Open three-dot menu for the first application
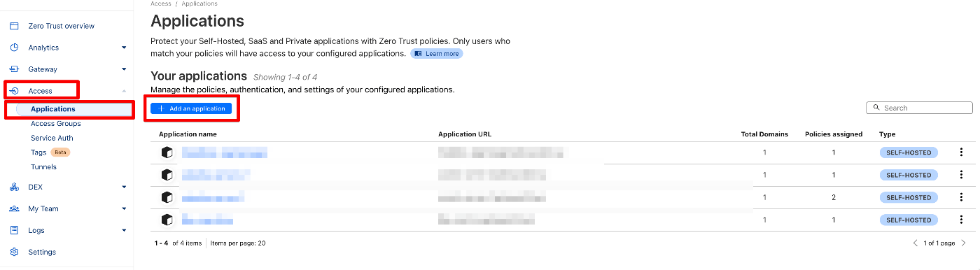 [x=961, y=152]
